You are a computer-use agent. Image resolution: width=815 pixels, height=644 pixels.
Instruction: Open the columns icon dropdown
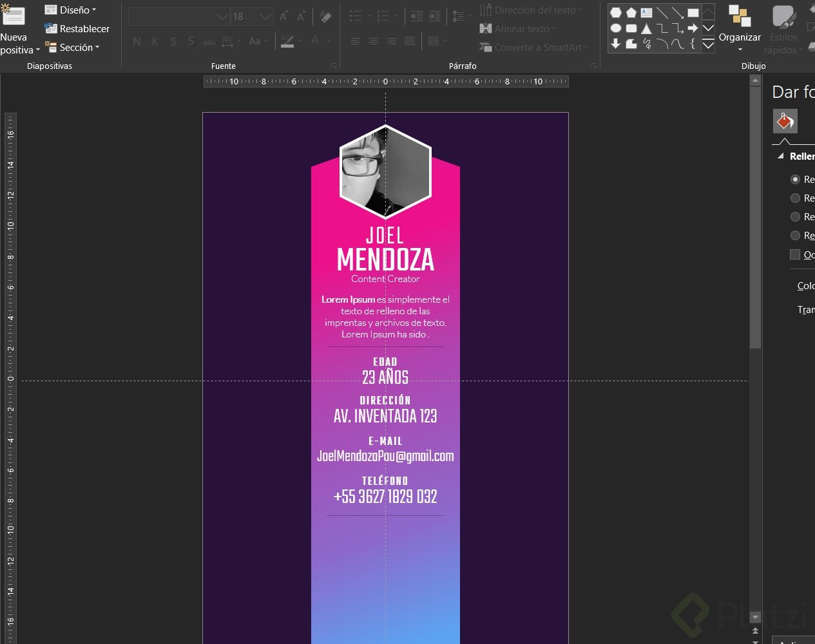(x=436, y=42)
